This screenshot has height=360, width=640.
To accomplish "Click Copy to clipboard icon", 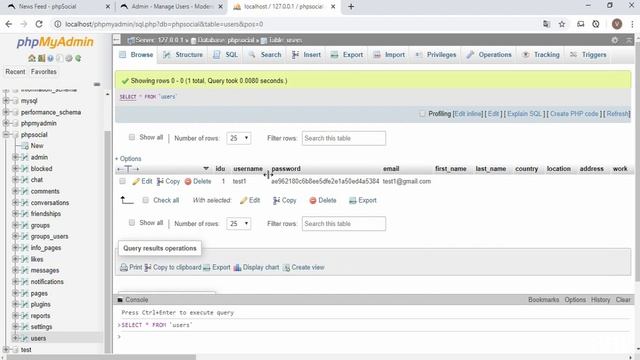I will point(148,268).
